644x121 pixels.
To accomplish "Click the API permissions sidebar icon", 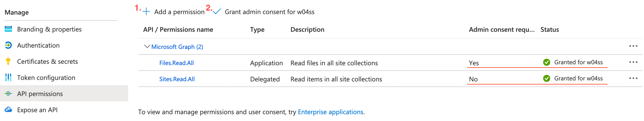I will [x=8, y=94].
